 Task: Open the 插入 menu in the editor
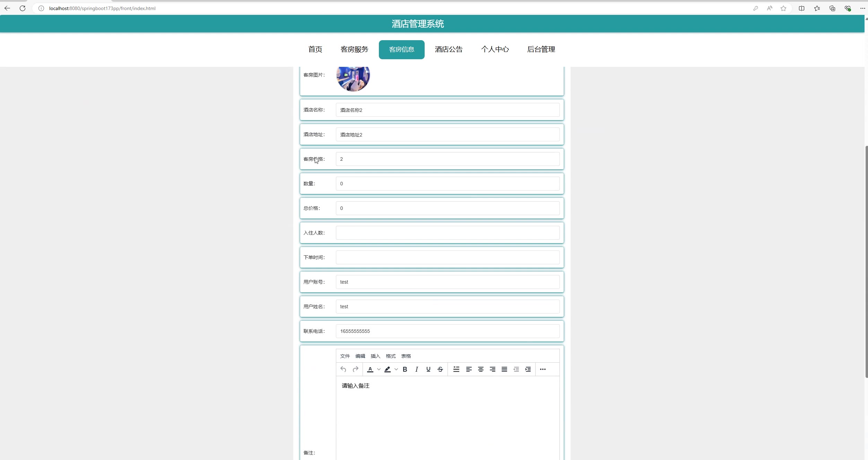(375, 356)
